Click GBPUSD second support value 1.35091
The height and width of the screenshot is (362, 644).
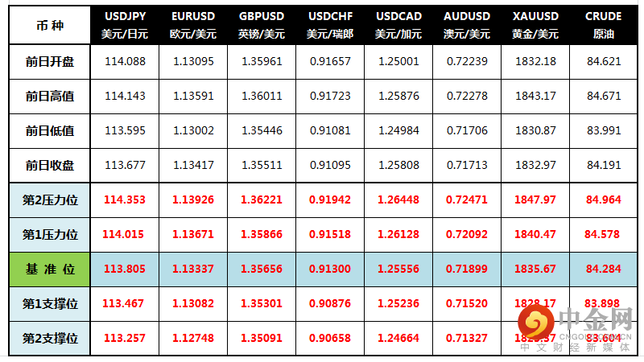tap(261, 338)
